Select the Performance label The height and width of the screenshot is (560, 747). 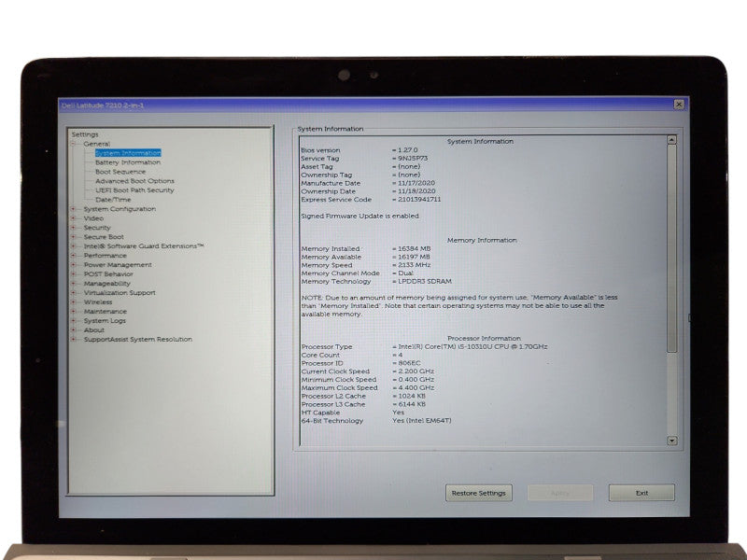tap(105, 256)
